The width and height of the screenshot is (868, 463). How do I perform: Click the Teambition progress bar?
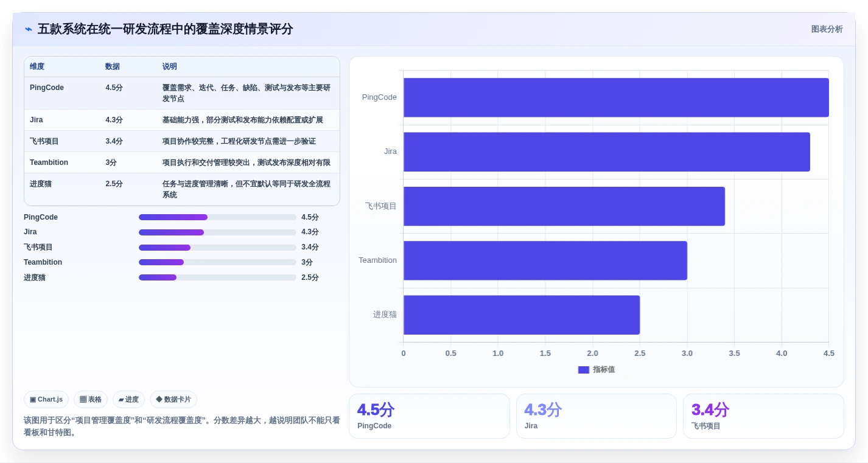pos(217,262)
